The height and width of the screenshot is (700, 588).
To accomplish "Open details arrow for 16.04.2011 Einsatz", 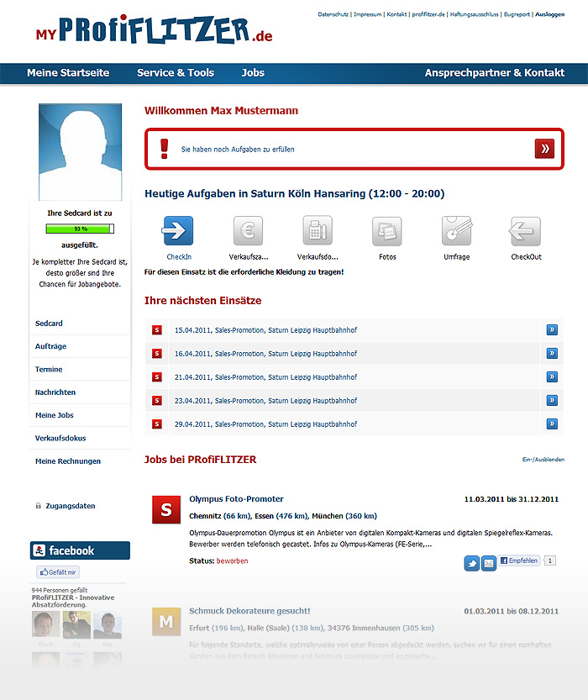I will point(552,354).
